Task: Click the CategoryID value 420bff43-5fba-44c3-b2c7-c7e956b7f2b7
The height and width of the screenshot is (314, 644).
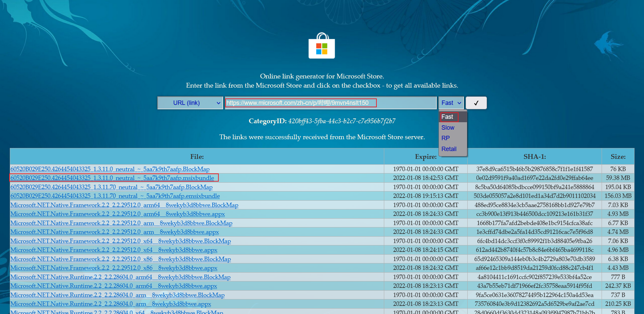Action: click(342, 121)
